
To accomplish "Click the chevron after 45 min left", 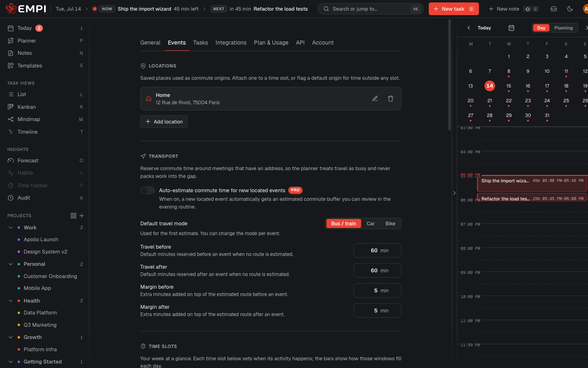I will pyautogui.click(x=205, y=9).
